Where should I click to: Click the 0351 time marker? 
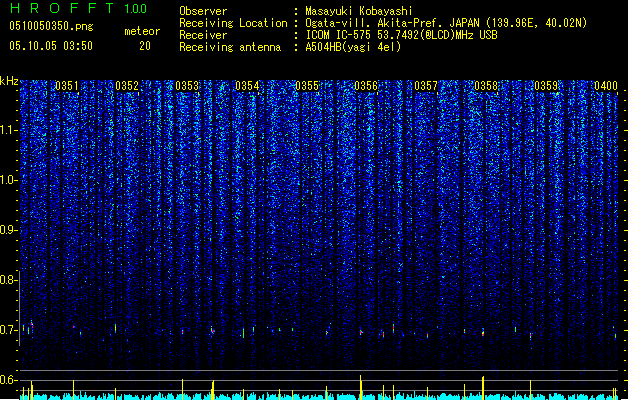(67, 86)
